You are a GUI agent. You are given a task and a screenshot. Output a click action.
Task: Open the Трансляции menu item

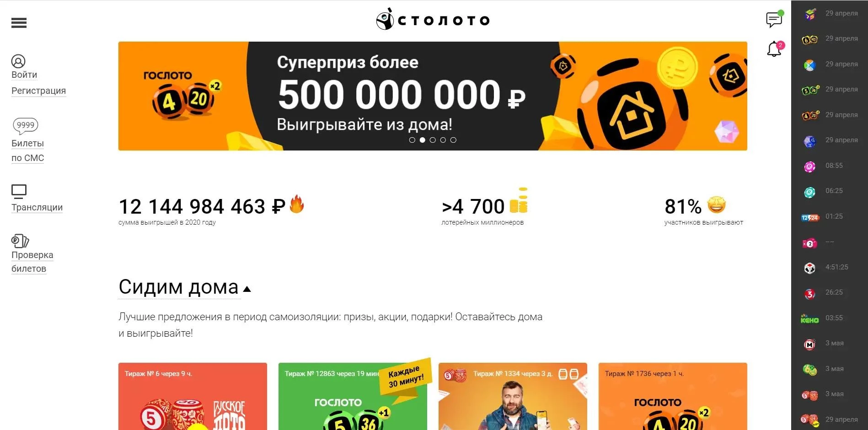(x=37, y=208)
